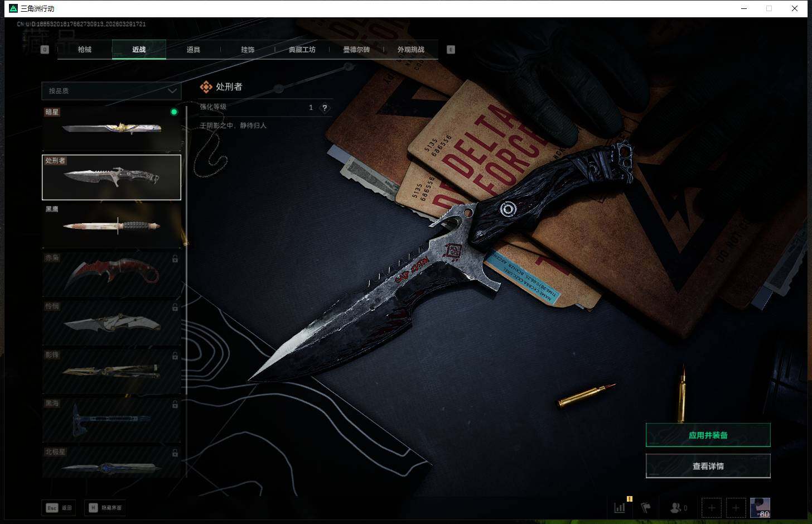Click the chevron arrow of 按品质 filter

click(x=172, y=90)
